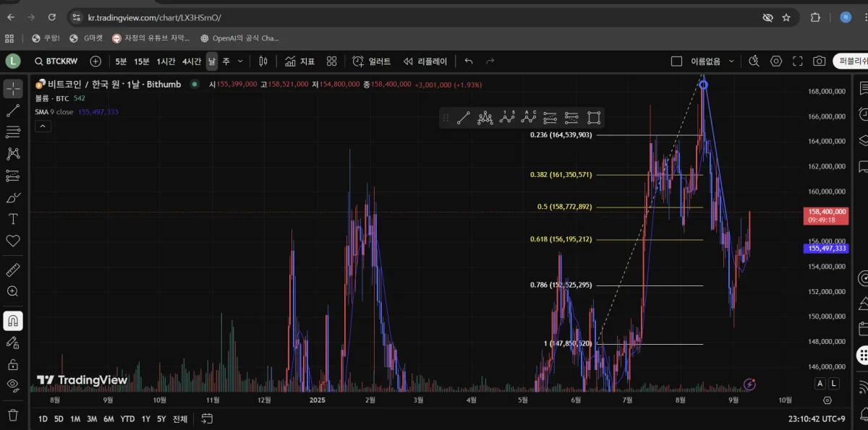Select the 6M date range
This screenshot has height=430, width=868.
coord(109,418)
